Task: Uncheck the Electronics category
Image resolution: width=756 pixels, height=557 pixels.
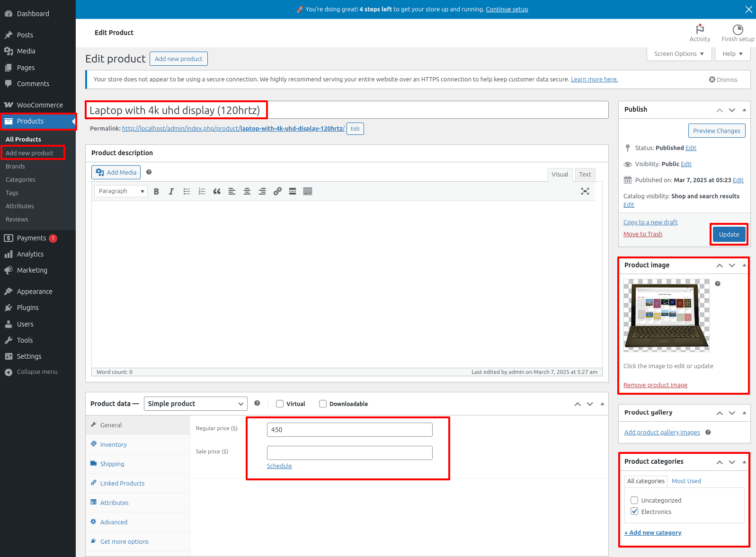Action: 634,512
